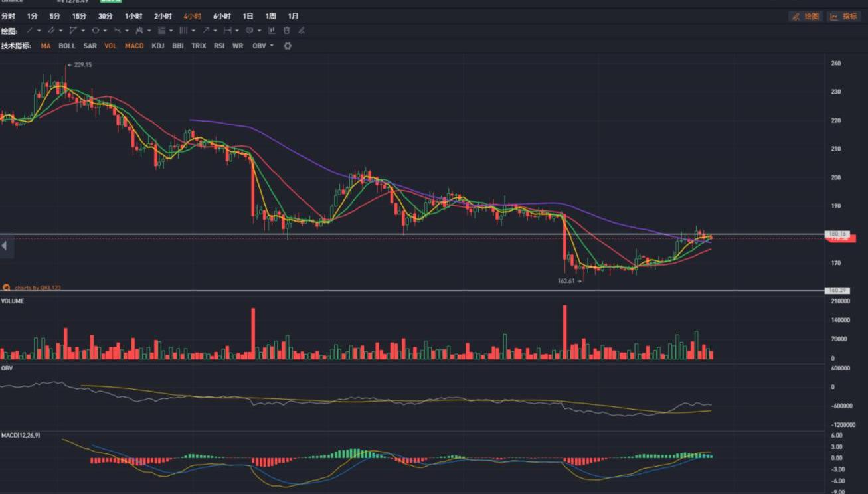Click the 绘图 button at top right
Screen dimensions: 868x494
806,17
